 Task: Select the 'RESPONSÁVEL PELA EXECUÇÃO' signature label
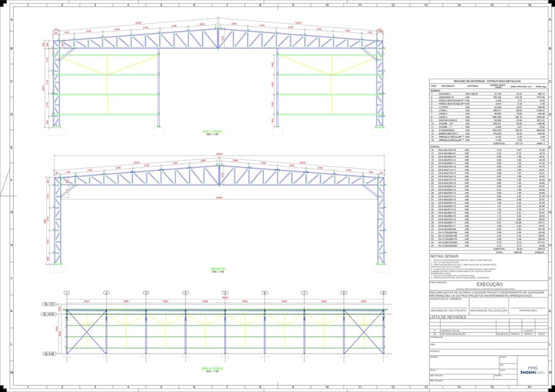(489, 310)
